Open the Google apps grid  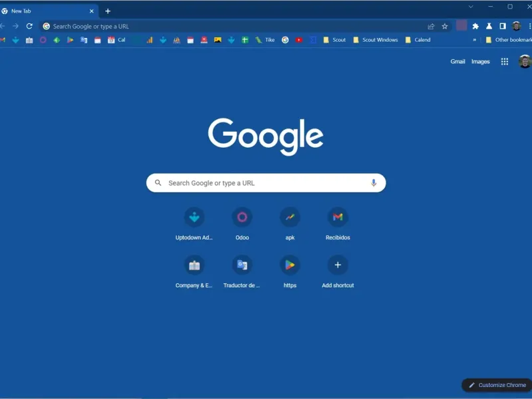(505, 61)
